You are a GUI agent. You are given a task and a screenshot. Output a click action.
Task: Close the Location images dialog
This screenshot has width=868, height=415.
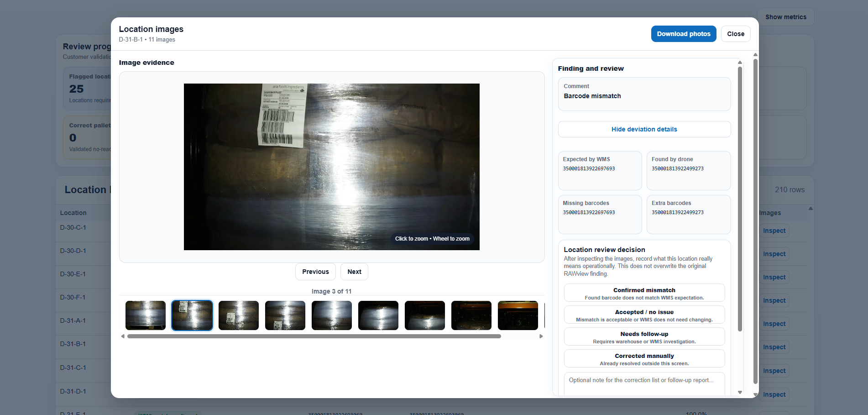[736, 34]
